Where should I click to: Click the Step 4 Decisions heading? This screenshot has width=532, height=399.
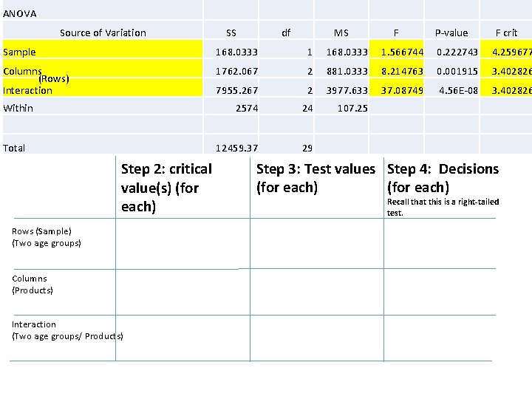pyautogui.click(x=443, y=178)
